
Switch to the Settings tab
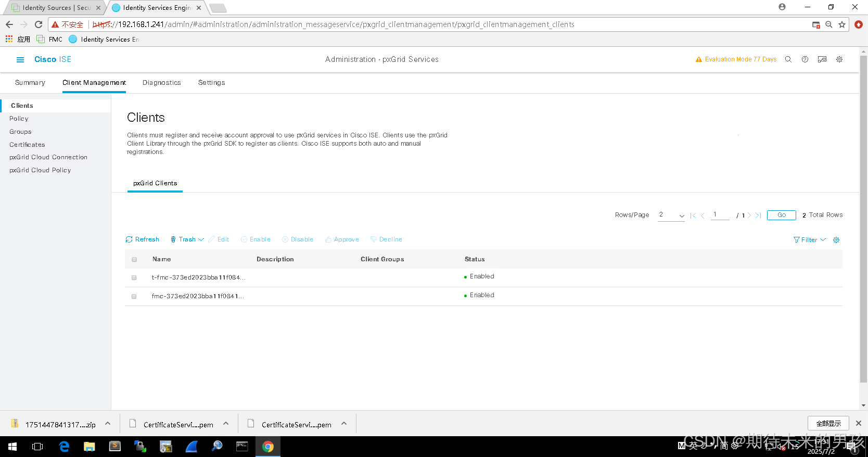click(212, 83)
